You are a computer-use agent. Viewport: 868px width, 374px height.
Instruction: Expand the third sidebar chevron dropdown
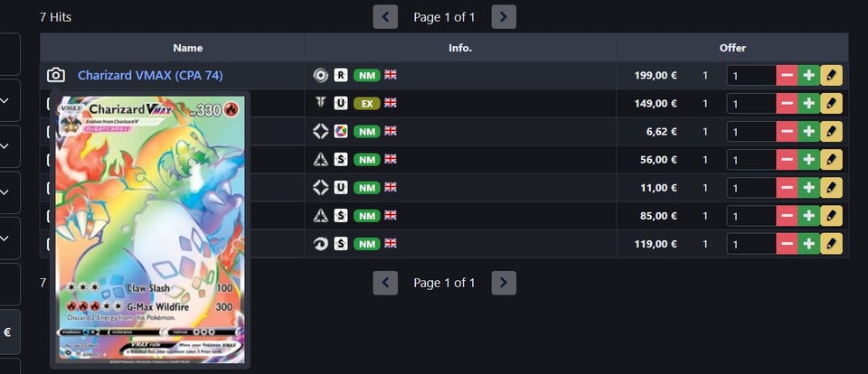click(x=5, y=192)
